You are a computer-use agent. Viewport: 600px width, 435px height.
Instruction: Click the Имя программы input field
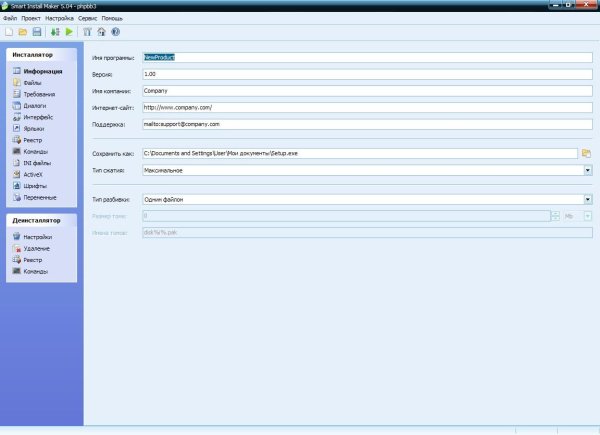pos(367,57)
